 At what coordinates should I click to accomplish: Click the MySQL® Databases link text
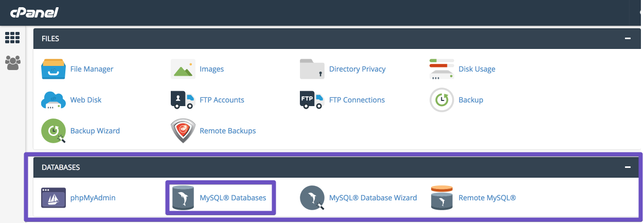[x=232, y=198]
